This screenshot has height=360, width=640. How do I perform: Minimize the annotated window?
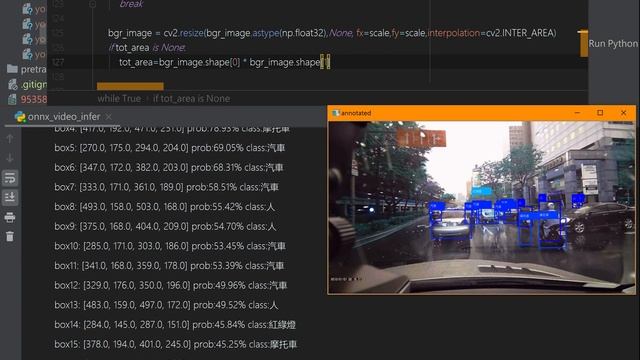(x=577, y=113)
